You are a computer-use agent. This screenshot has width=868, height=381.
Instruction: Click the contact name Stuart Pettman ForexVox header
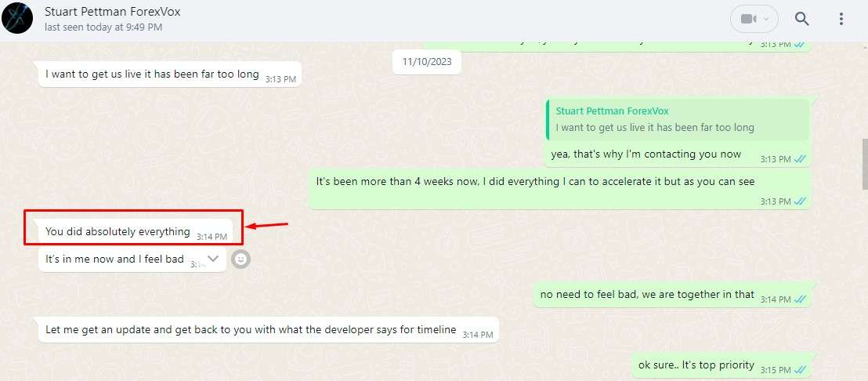click(112, 12)
